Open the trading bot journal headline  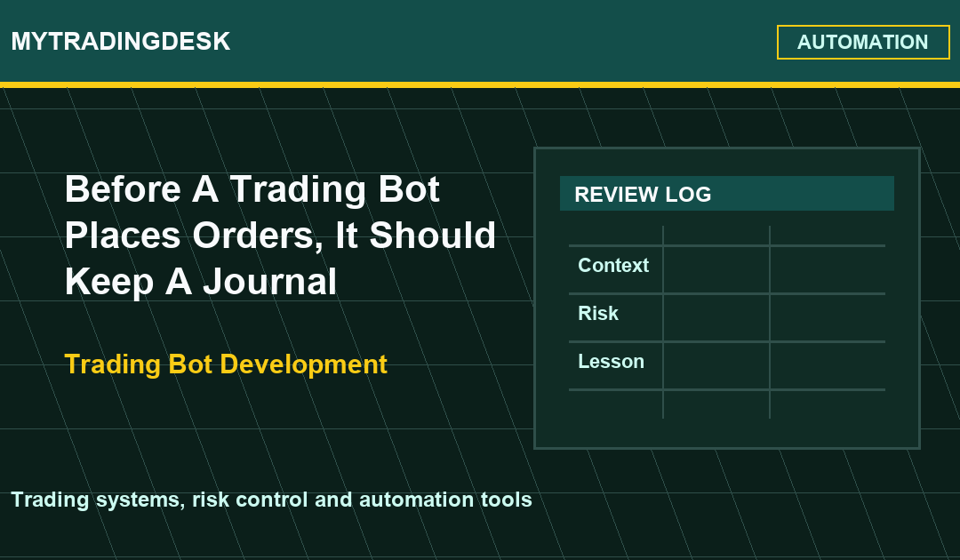point(280,235)
